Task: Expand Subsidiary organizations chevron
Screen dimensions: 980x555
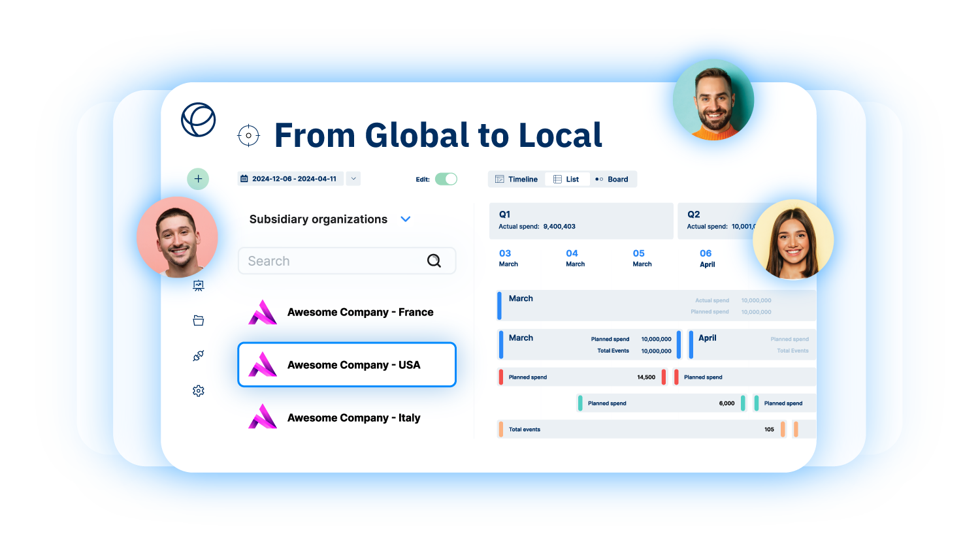Action: (x=406, y=219)
